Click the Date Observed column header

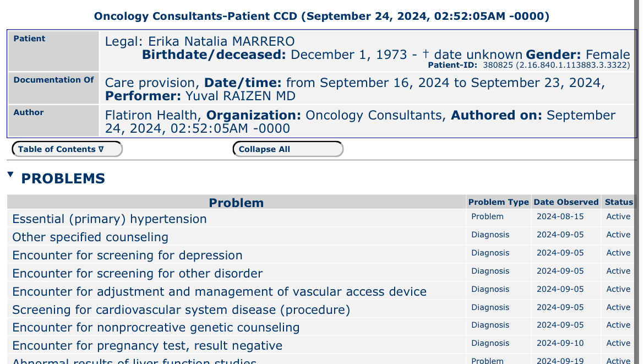pyautogui.click(x=566, y=202)
